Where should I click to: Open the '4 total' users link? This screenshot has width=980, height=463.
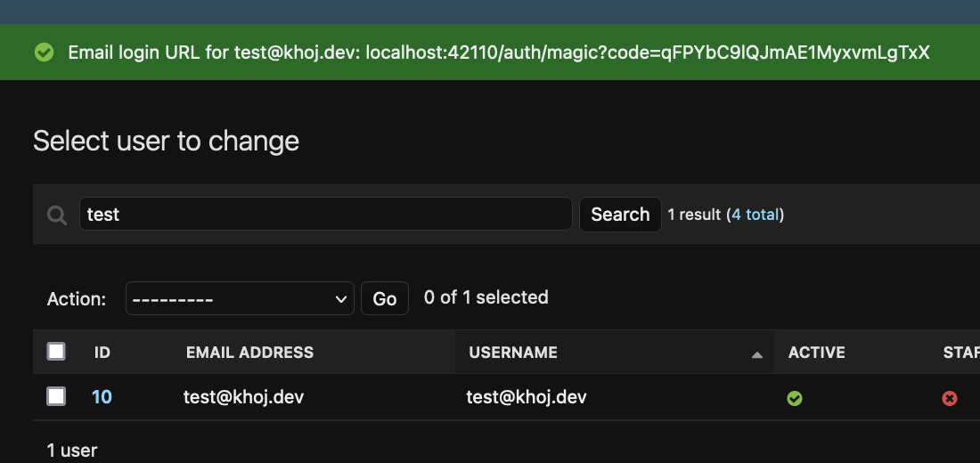(755, 215)
